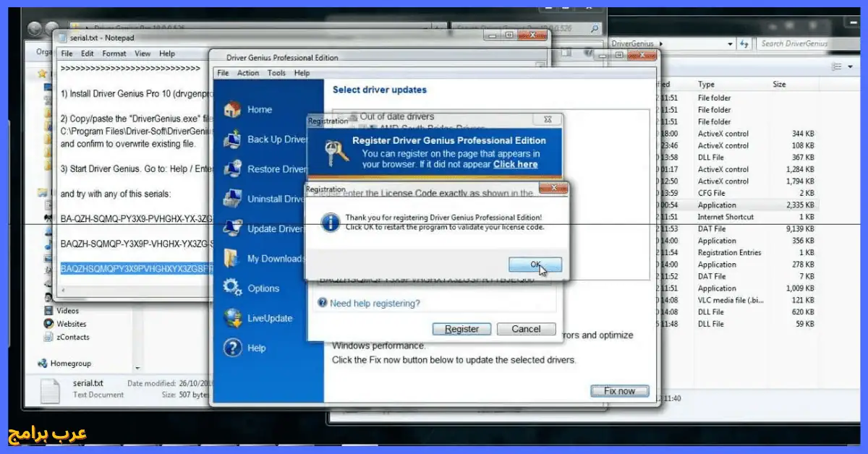Click the help icon beside Need help registering
Viewport: 868px width, 454px height.
[x=323, y=304]
